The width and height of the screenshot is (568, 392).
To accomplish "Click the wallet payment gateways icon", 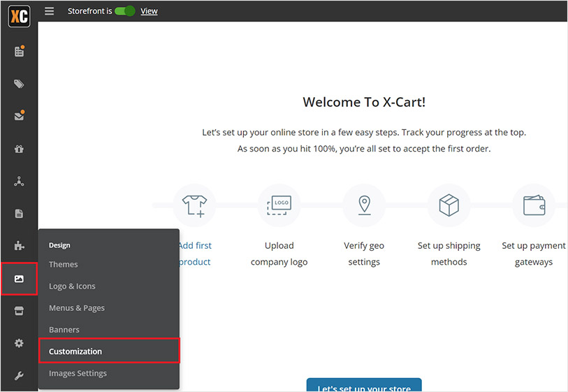I will tap(534, 205).
